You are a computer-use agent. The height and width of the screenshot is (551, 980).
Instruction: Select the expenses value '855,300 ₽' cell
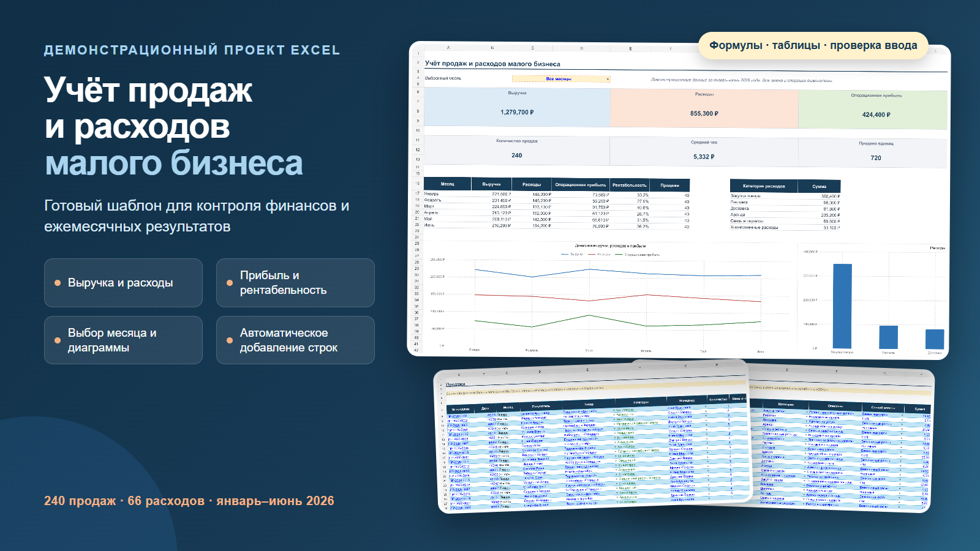[704, 113]
